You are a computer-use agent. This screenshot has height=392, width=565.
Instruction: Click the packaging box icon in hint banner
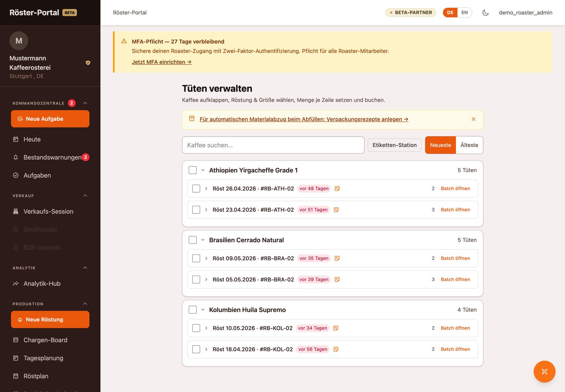coord(192,119)
